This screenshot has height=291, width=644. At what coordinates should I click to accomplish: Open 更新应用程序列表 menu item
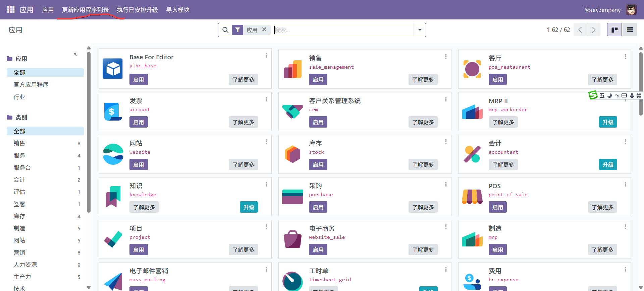pos(85,10)
